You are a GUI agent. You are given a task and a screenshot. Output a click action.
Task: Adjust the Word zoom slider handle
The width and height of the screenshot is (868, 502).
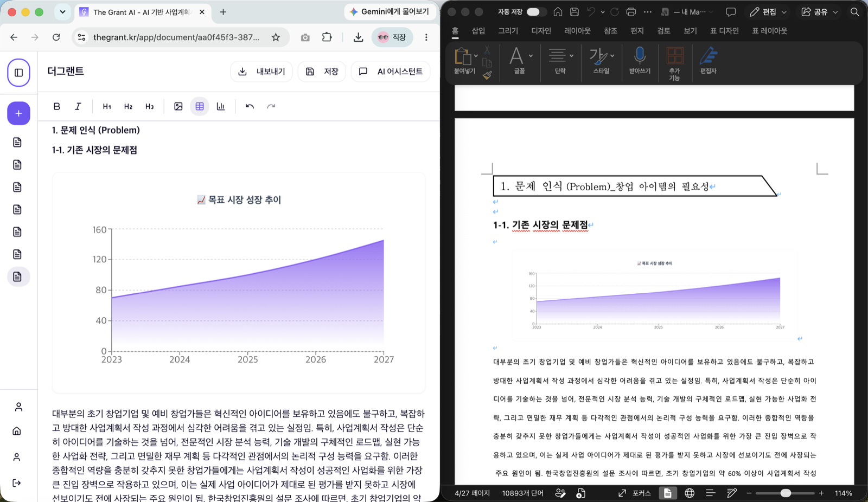coord(786,493)
